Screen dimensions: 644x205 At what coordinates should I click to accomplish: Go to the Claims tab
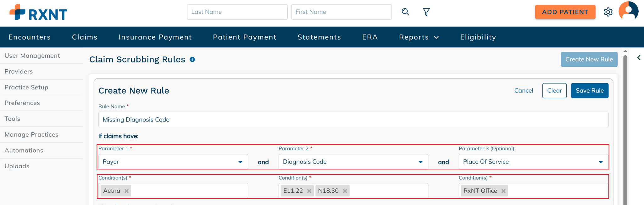click(x=85, y=37)
